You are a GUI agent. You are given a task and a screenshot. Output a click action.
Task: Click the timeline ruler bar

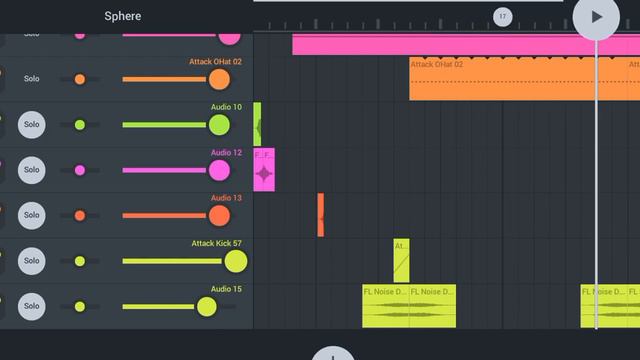pos(447,24)
